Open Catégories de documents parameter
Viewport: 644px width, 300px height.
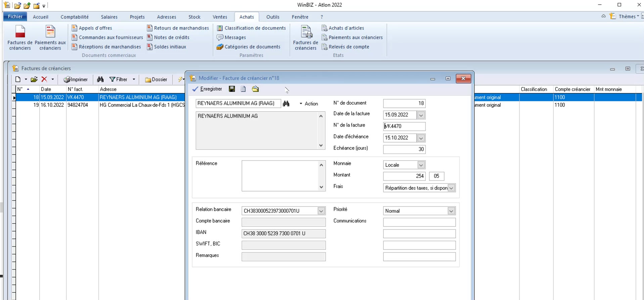click(x=249, y=47)
